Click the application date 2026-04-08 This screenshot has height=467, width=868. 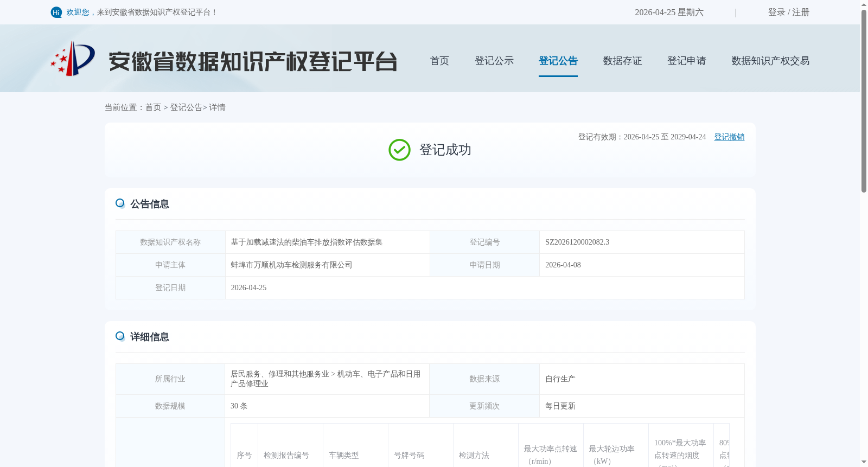click(x=563, y=265)
